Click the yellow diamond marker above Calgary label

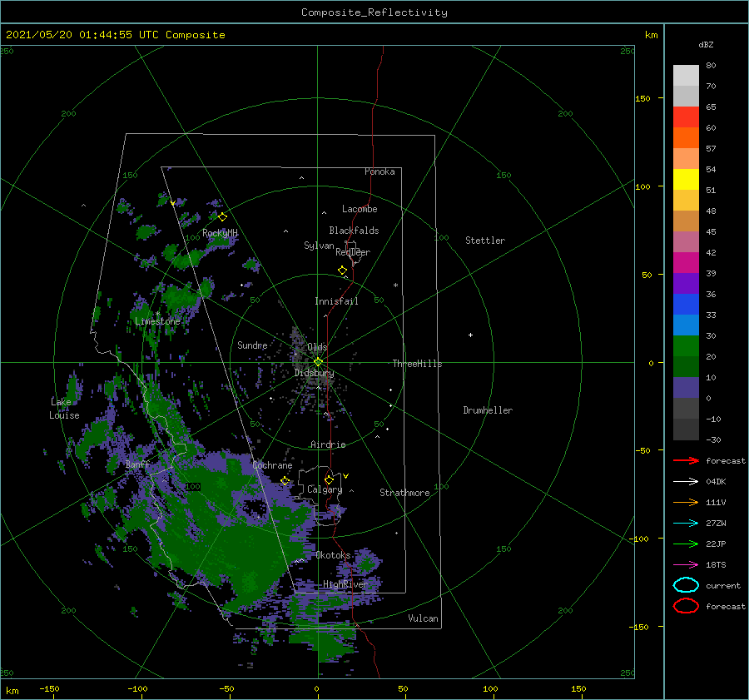329,479
